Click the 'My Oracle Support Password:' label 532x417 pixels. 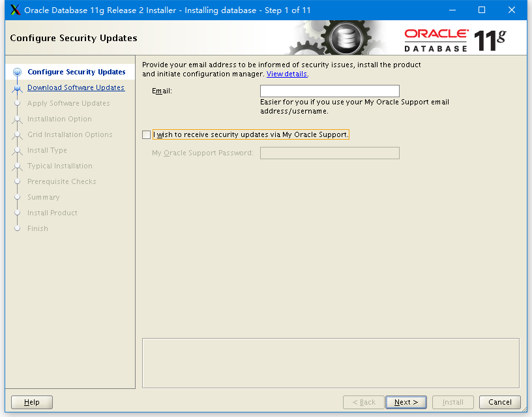click(x=203, y=153)
